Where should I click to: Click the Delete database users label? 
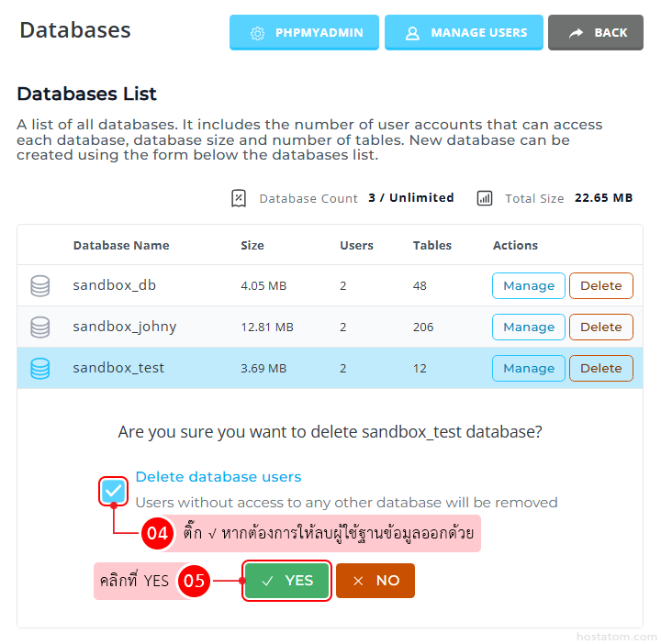[218, 477]
